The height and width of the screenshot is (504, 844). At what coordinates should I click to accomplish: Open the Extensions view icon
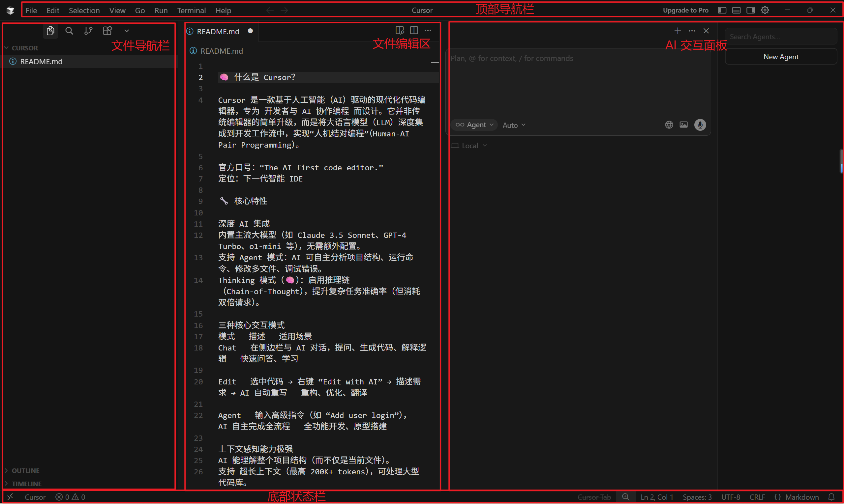coord(107,31)
